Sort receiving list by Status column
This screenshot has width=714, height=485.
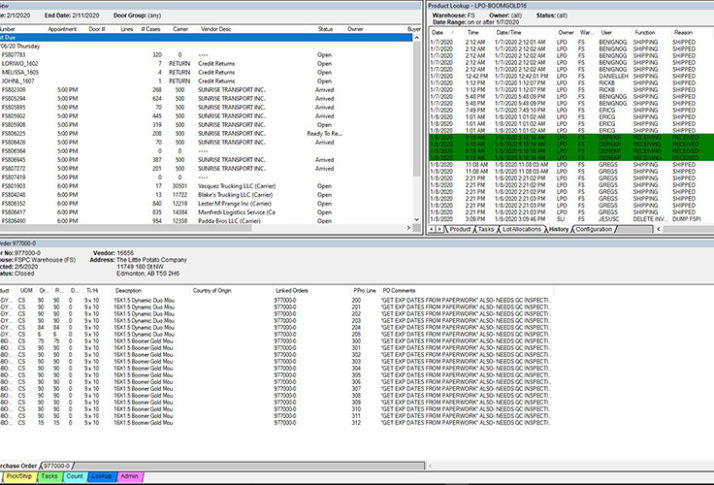[325, 29]
